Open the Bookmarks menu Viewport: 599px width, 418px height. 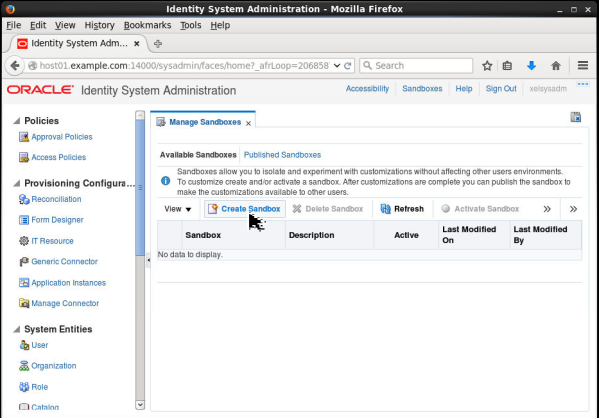click(x=147, y=25)
